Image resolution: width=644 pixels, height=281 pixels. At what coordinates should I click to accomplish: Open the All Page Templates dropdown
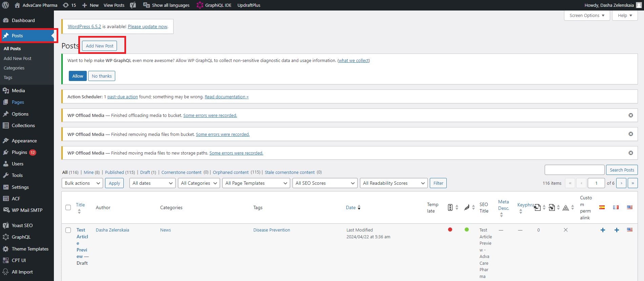click(256, 183)
